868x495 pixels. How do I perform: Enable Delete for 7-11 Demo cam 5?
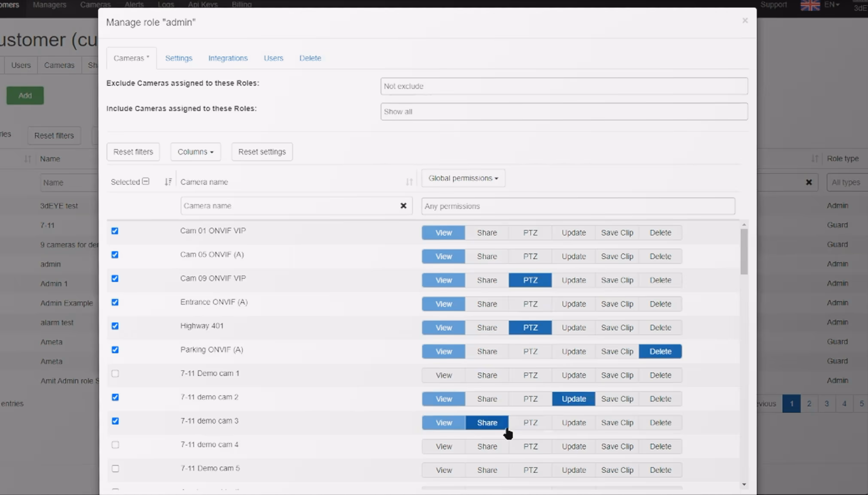(x=660, y=470)
